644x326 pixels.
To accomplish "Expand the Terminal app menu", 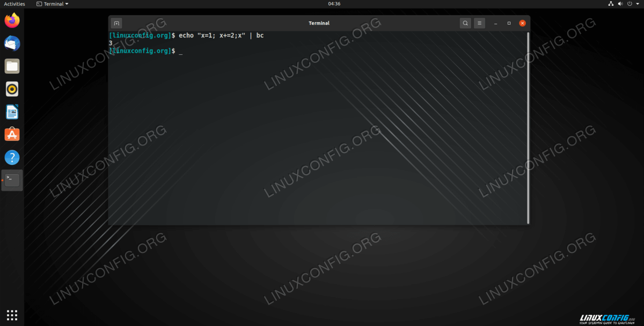I will 53,4.
